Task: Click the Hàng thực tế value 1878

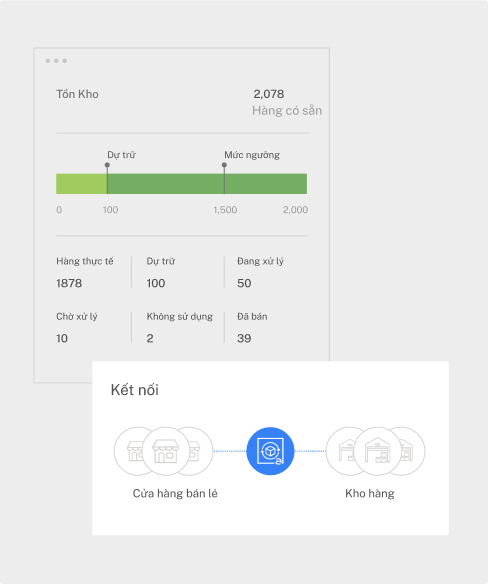Action: 69,283
